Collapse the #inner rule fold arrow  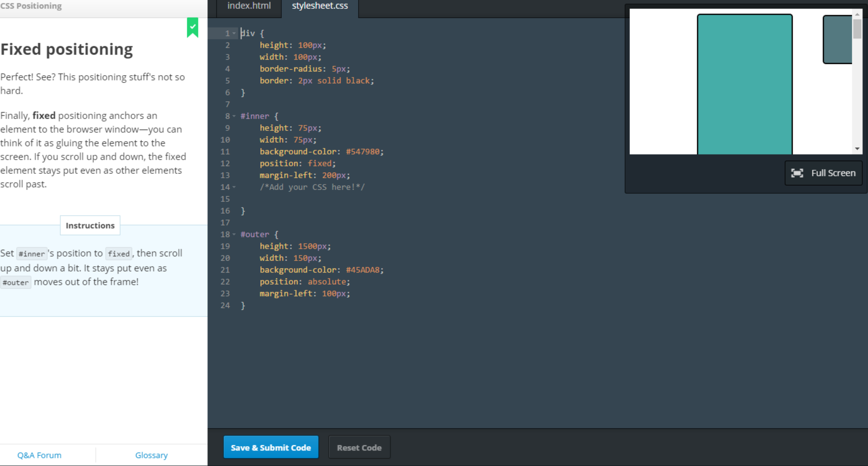pyautogui.click(x=234, y=116)
